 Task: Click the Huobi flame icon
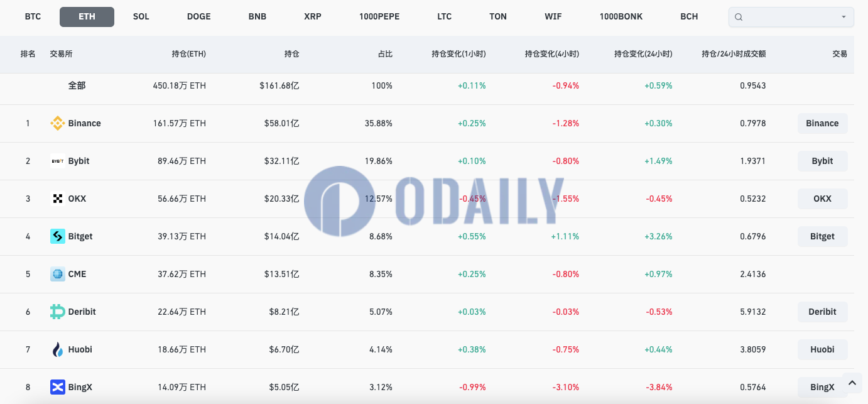57,349
